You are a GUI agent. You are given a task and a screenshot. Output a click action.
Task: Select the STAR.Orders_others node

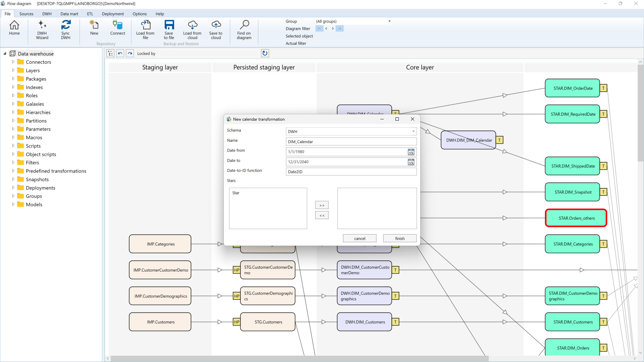click(576, 218)
